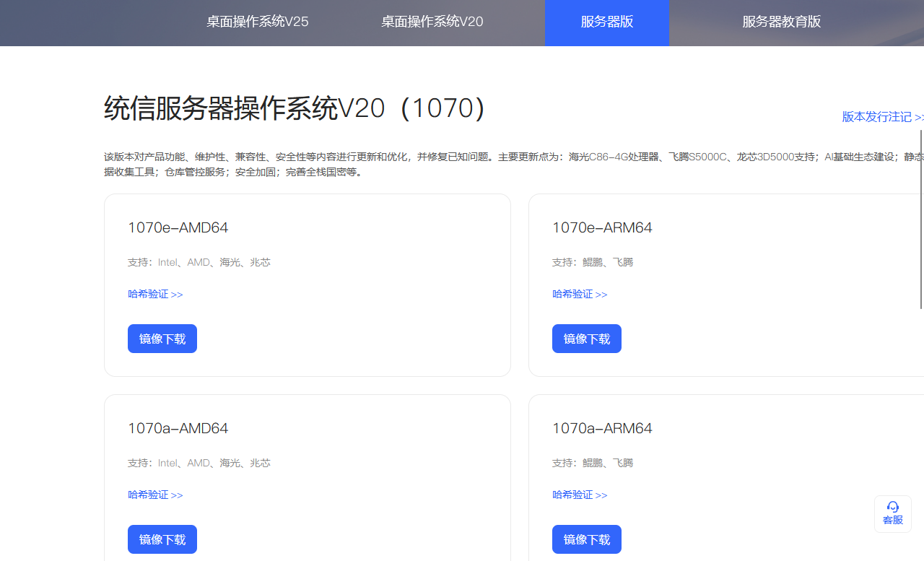The height and width of the screenshot is (561, 924).
Task: Click 支持：鲲鹏、飞腾 under 1070e-ARM64
Action: pyautogui.click(x=593, y=262)
